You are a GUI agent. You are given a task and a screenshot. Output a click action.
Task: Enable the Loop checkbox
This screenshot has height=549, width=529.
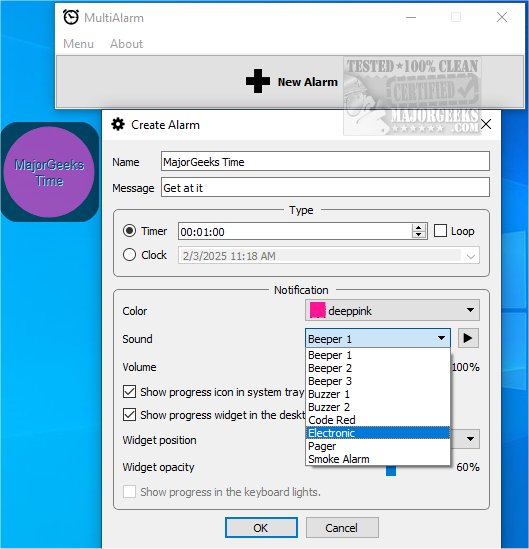point(440,231)
